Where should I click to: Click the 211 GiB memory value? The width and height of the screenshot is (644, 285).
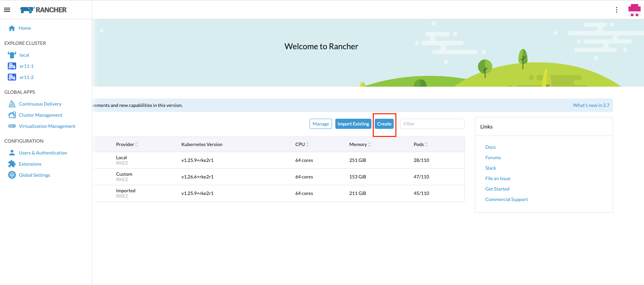point(358,193)
